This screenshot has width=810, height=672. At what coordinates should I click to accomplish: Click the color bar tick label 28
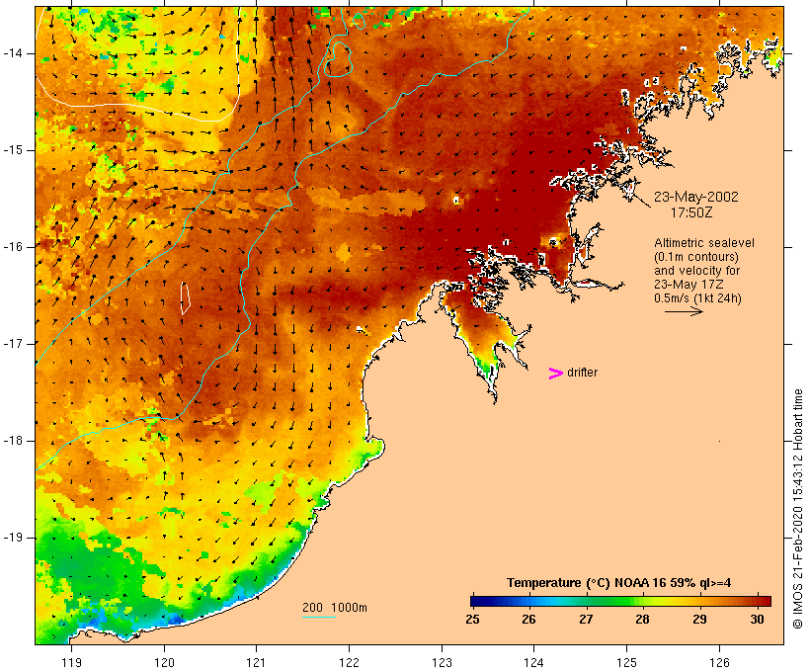642,620
